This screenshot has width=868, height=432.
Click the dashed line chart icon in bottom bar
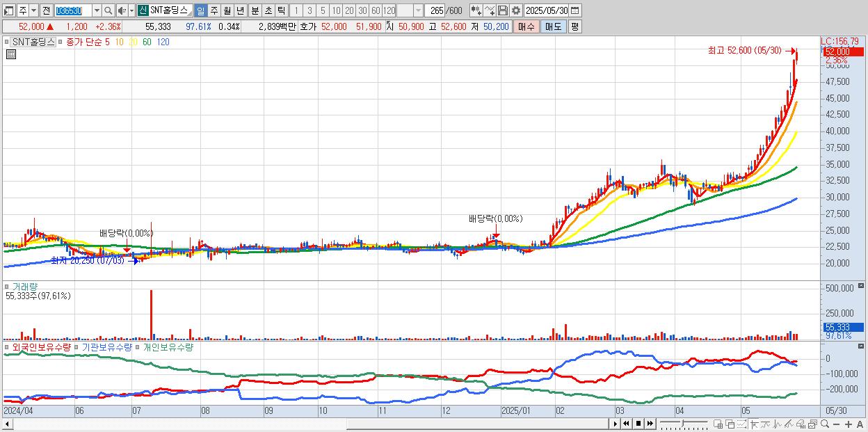[x=741, y=424]
